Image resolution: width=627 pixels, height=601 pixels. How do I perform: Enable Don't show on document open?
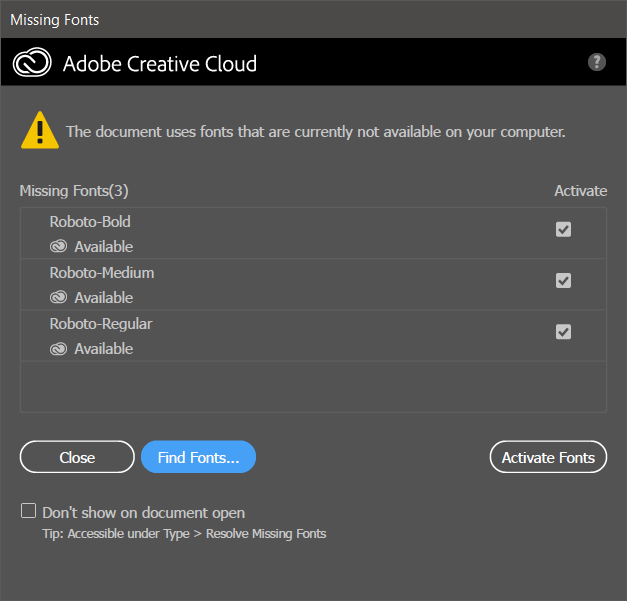pos(28,511)
